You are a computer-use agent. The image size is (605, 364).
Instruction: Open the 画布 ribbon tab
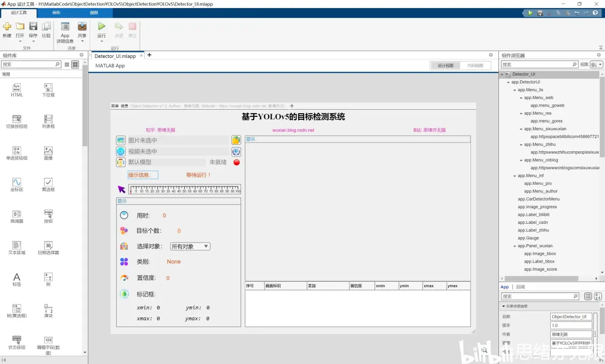[x=56, y=13]
